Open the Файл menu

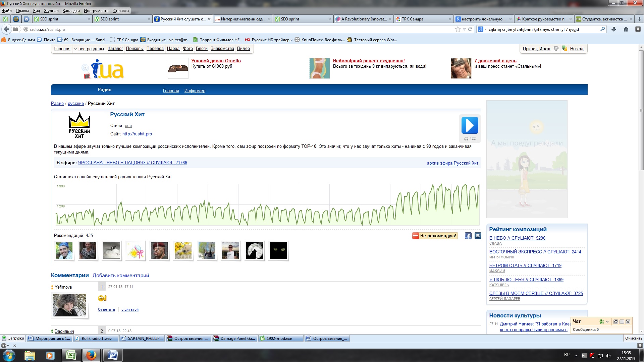(x=7, y=11)
